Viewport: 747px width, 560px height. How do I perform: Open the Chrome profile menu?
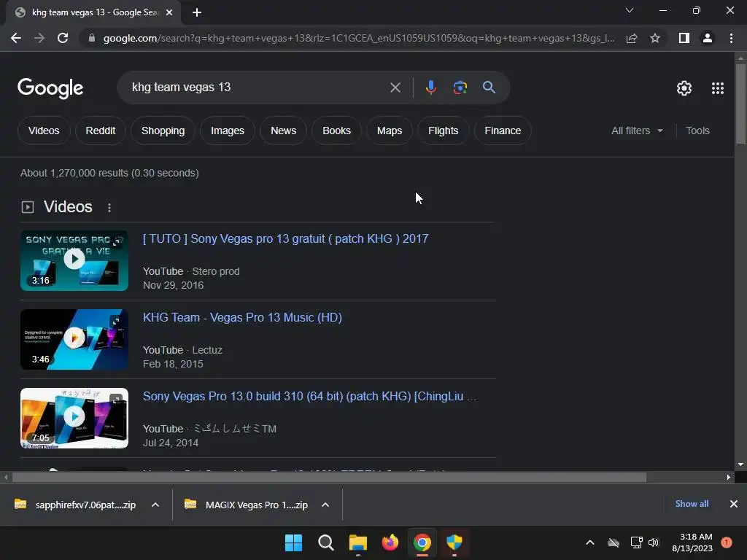pyautogui.click(x=708, y=38)
